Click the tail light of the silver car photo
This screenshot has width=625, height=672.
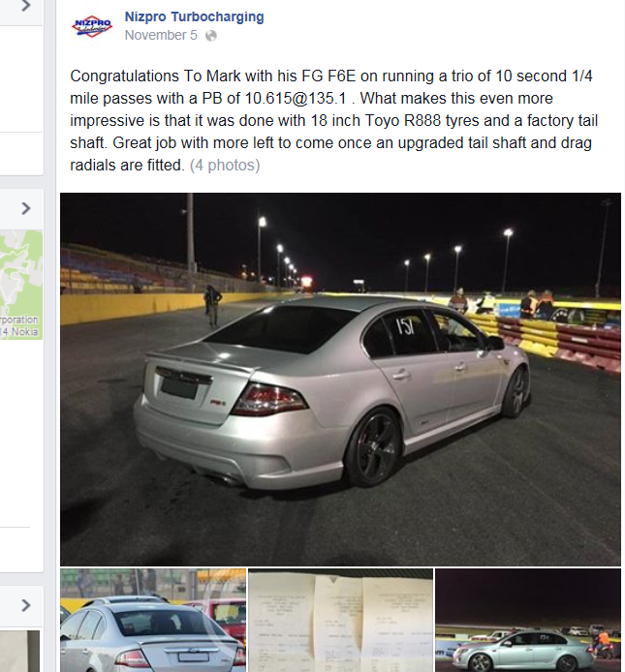(268, 400)
